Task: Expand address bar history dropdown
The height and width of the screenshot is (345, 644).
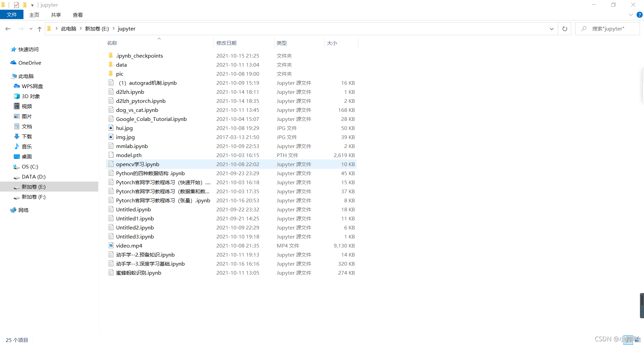Action: click(552, 29)
